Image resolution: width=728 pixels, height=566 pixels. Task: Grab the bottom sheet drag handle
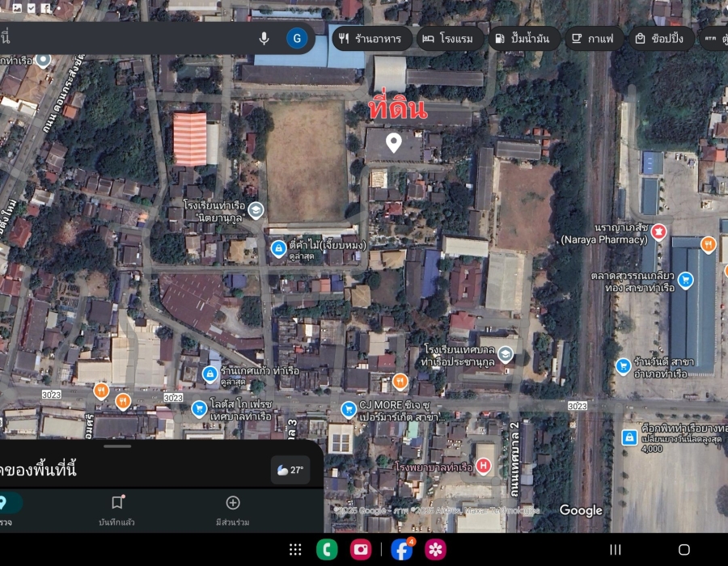click(117, 446)
